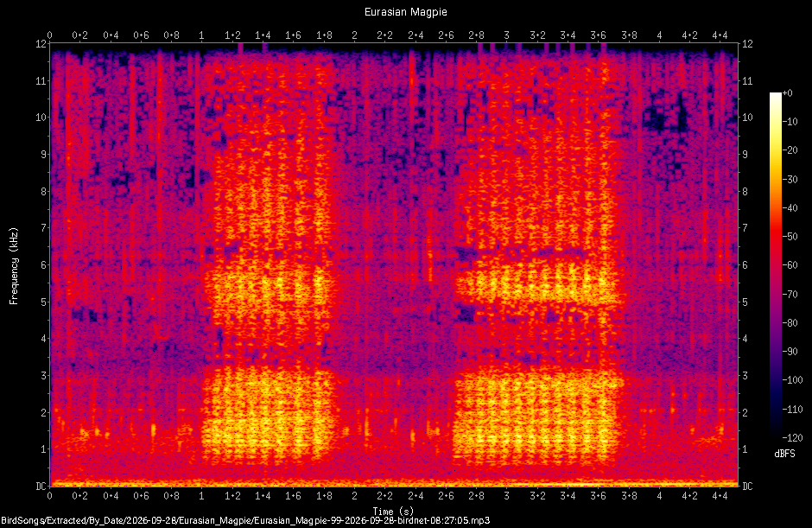
Task: Click the '2' tick on the bottom time axis
Action: [354, 496]
